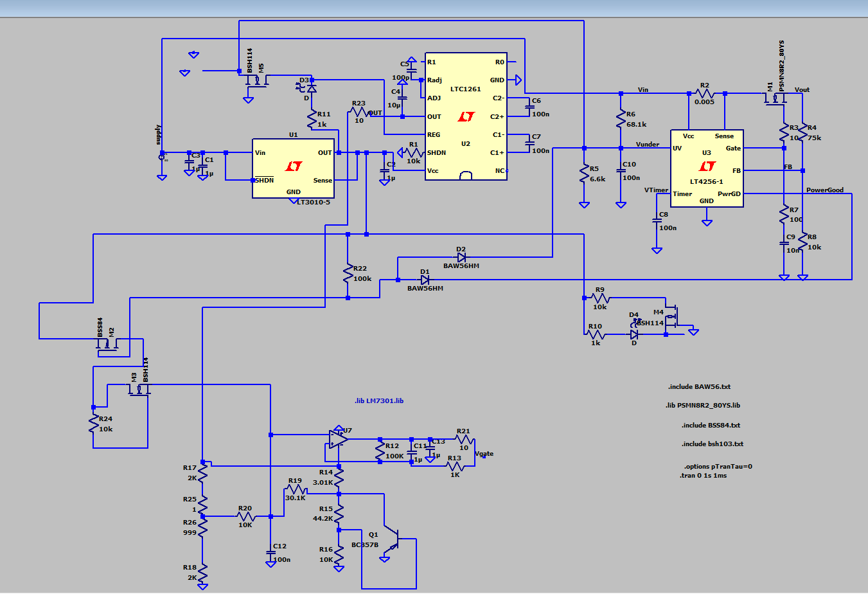This screenshot has width=868, height=594.
Task: Click capacitor C8 symbol
Action: pos(657,221)
